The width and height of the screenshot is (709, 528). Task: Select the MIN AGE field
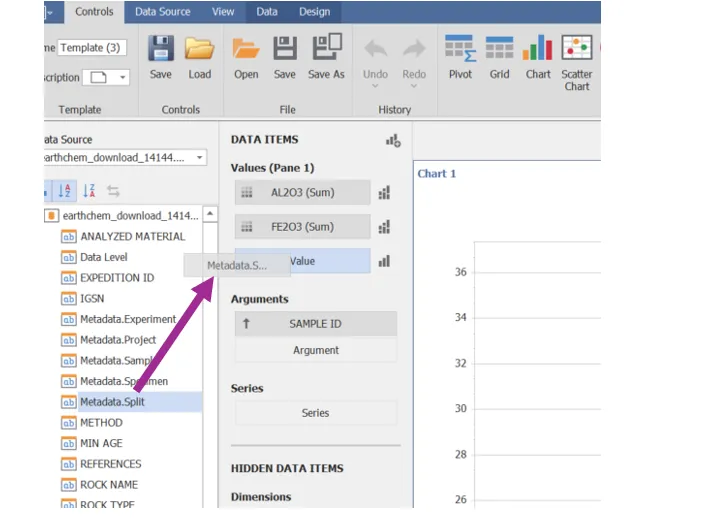(x=101, y=443)
